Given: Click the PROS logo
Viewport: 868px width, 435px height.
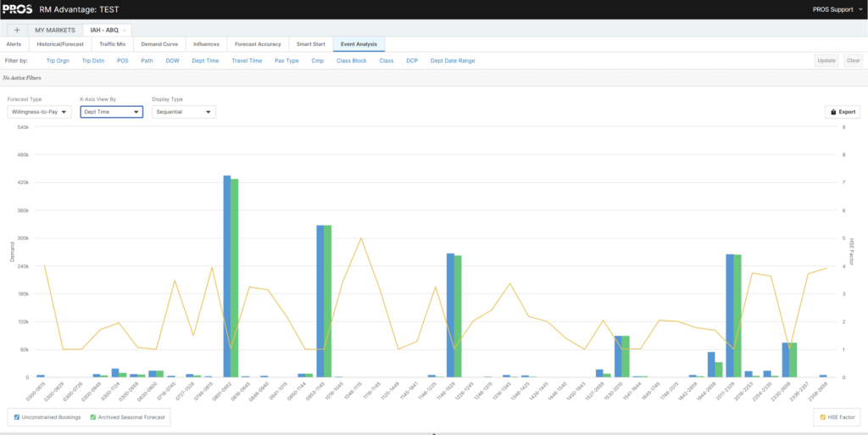Looking at the screenshot, I should 18,9.
